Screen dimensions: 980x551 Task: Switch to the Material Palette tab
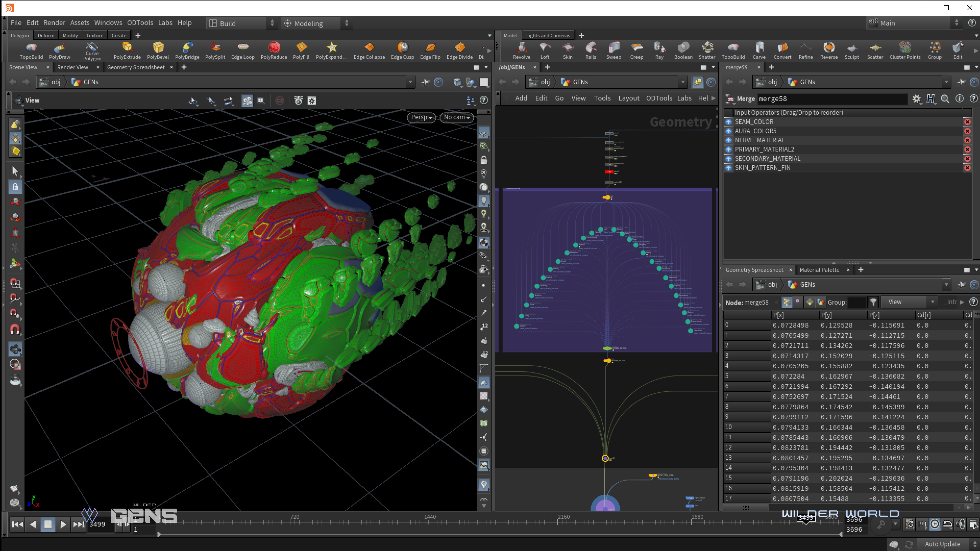tap(819, 270)
